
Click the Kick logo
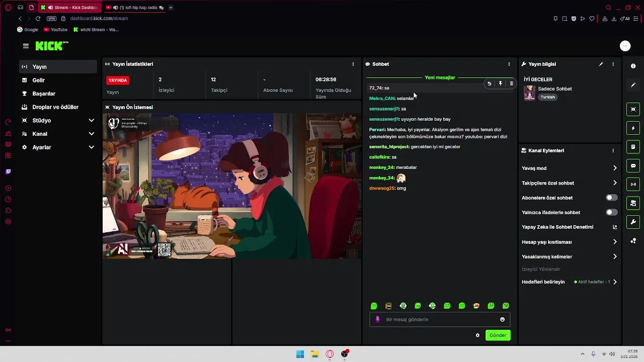click(x=52, y=46)
